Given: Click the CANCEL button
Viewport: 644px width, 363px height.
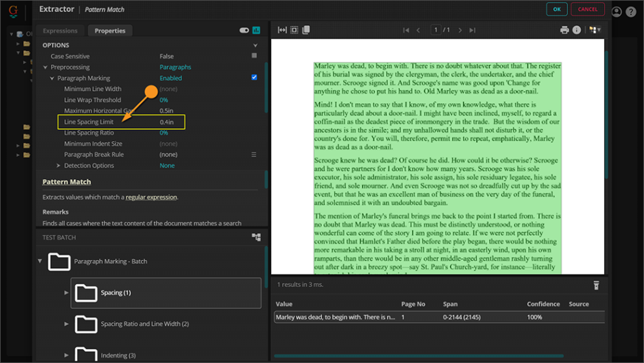Looking at the screenshot, I should coord(587,9).
